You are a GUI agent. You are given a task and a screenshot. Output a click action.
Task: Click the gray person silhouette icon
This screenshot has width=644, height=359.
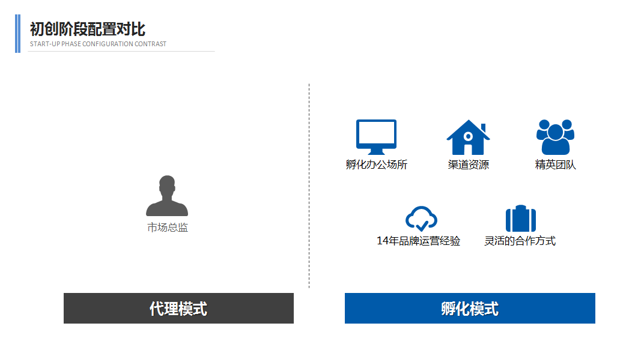(x=167, y=196)
